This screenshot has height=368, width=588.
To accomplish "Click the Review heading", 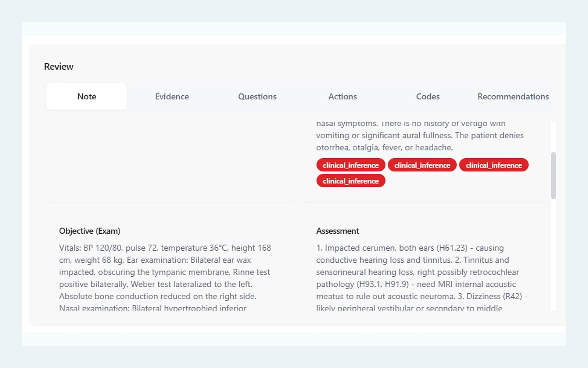I will pos(59,67).
